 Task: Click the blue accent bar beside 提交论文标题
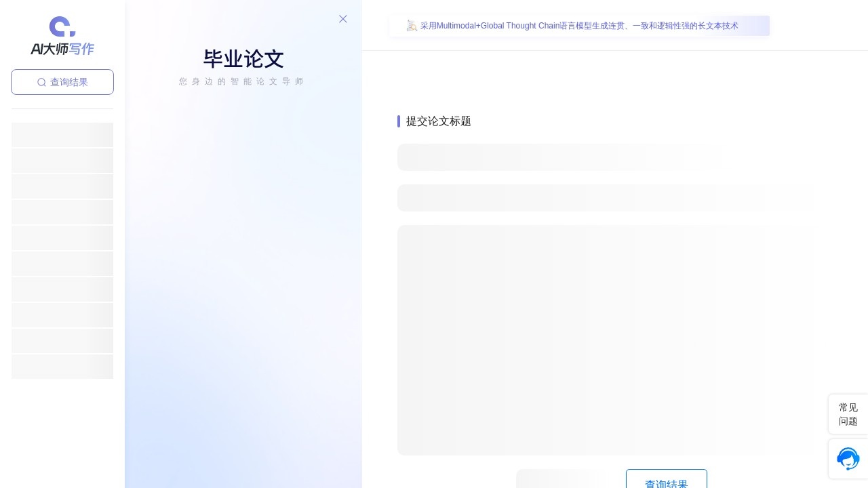(399, 121)
